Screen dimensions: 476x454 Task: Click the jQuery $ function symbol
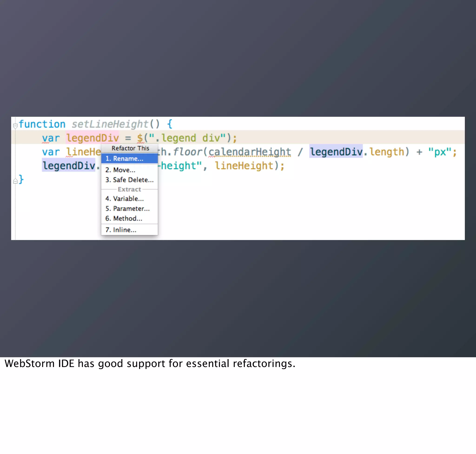click(140, 138)
